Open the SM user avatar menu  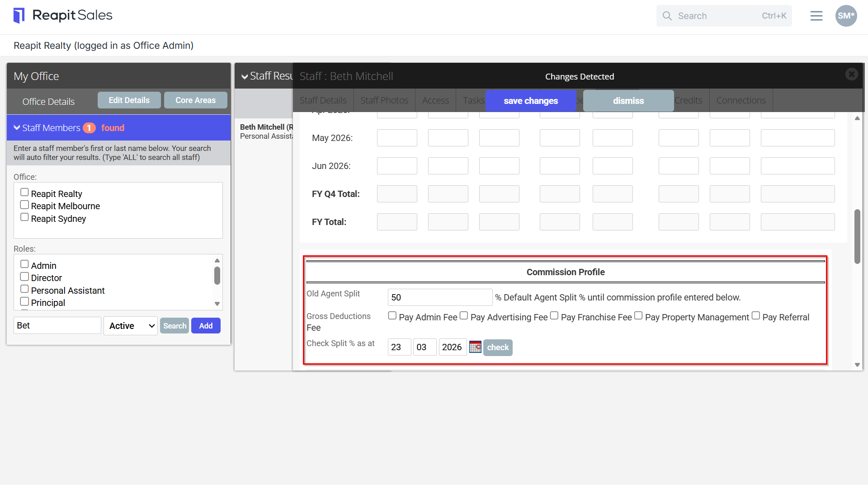(846, 16)
